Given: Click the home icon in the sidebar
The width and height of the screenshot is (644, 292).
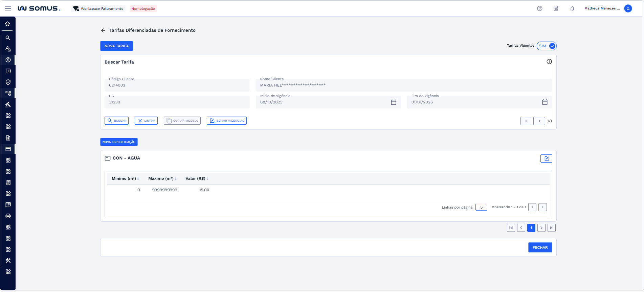Looking at the screenshot, I should (x=7, y=24).
